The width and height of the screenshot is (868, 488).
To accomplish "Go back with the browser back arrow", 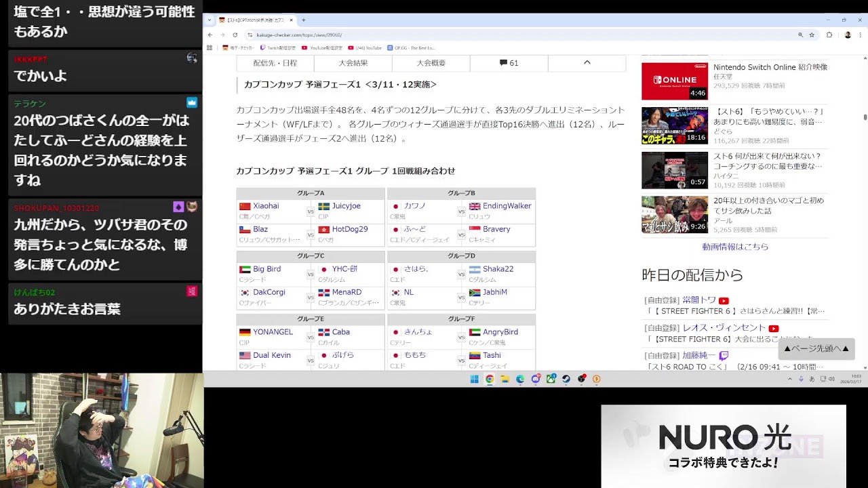I will click(210, 35).
